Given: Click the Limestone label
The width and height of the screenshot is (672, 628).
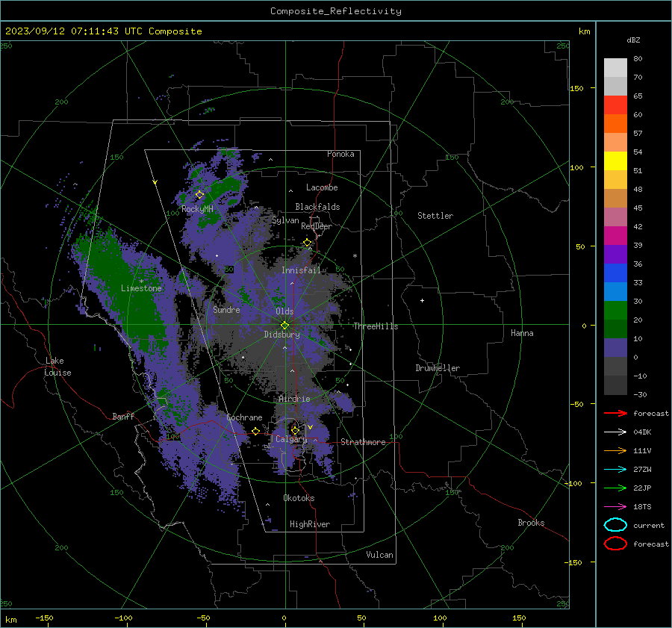Looking at the screenshot, I should tap(141, 288).
